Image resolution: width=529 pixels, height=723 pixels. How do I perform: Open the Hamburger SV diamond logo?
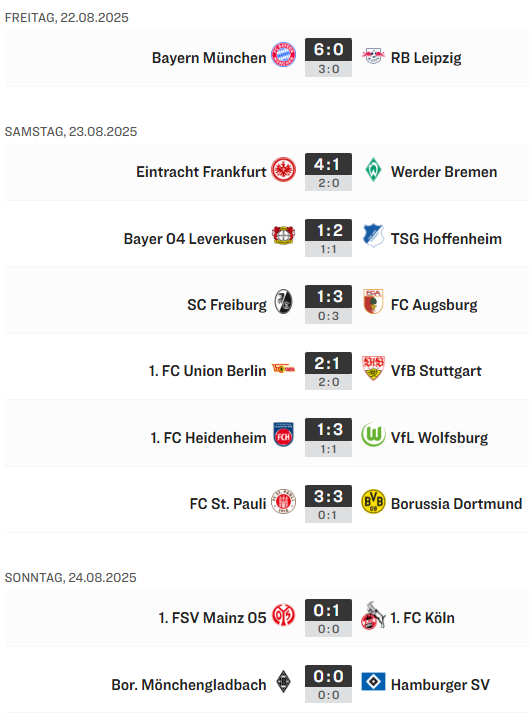pos(373,682)
